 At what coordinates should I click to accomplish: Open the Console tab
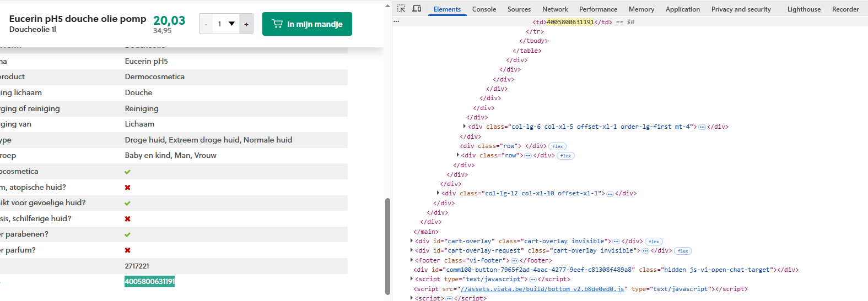[484, 9]
